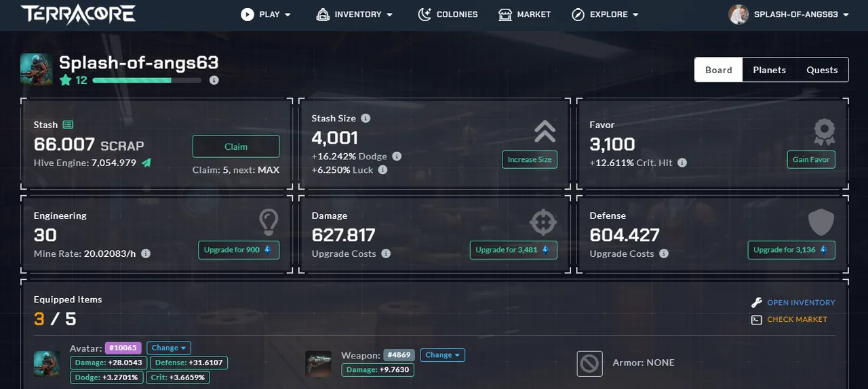This screenshot has height=389, width=868.
Task: Expand the Inventory dropdown
Action: pyautogui.click(x=355, y=14)
